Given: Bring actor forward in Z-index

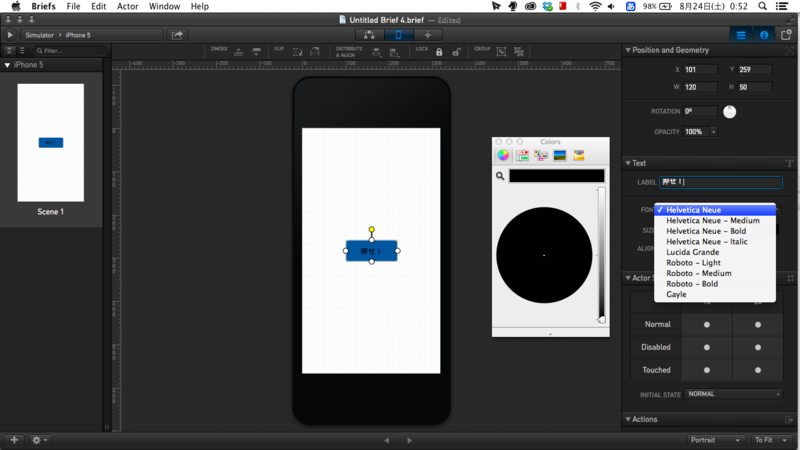Looking at the screenshot, I should 238,52.
